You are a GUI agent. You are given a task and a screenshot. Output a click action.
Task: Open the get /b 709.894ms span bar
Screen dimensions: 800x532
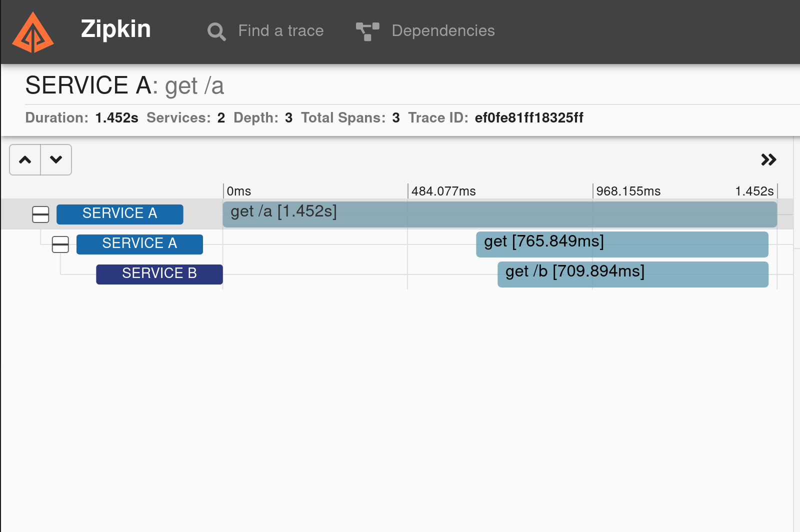click(632, 274)
